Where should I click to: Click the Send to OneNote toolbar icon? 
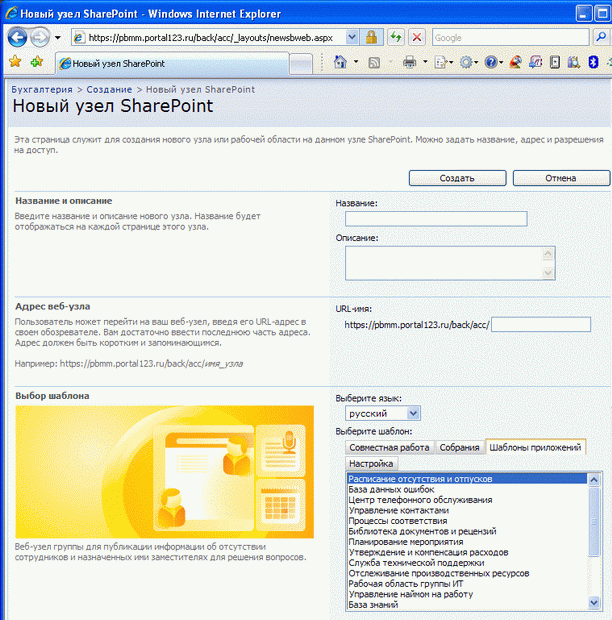pos(536,62)
